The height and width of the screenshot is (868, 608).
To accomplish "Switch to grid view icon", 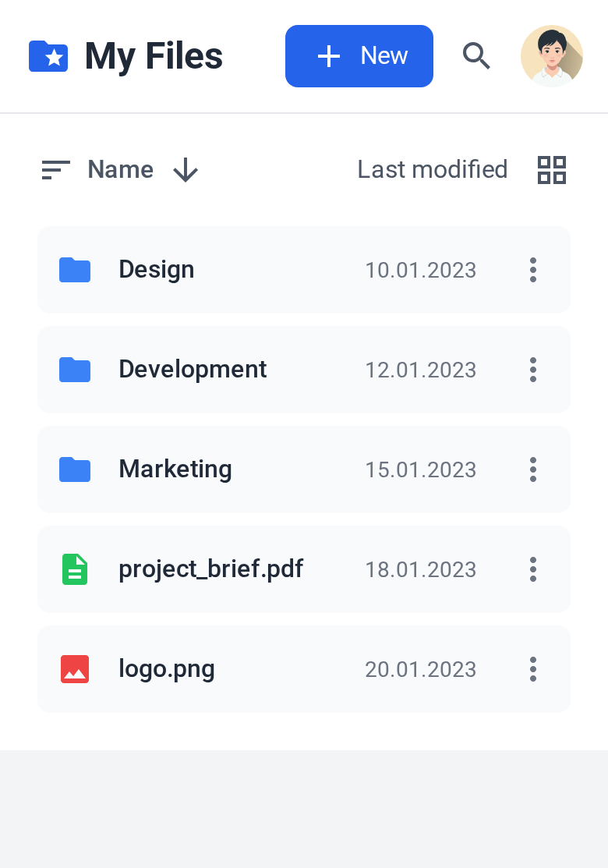I will [x=552, y=169].
